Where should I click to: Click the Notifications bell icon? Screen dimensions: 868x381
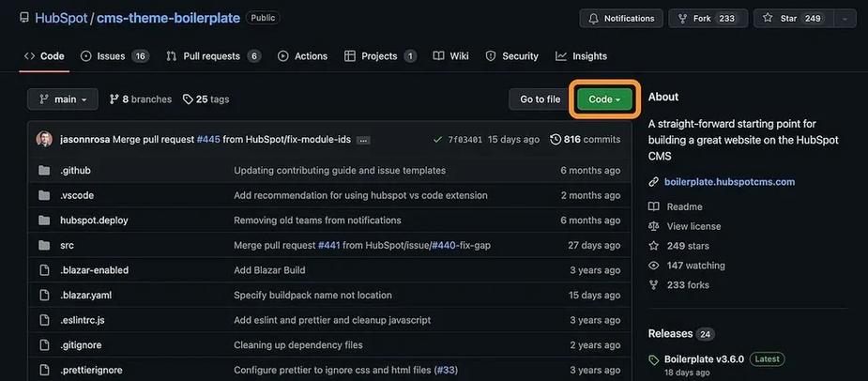(593, 18)
